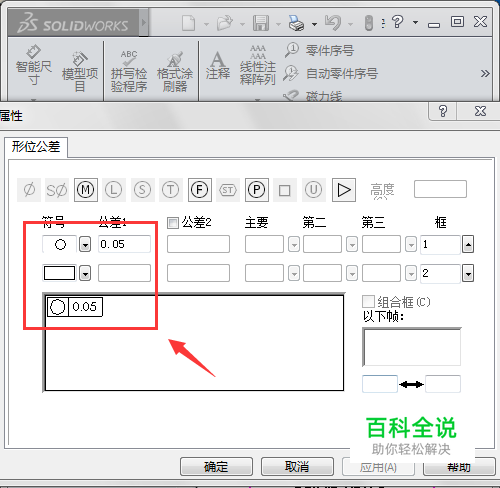Insert the spherical diameter SØ symbol
This screenshot has width=500, height=488.
(x=57, y=190)
